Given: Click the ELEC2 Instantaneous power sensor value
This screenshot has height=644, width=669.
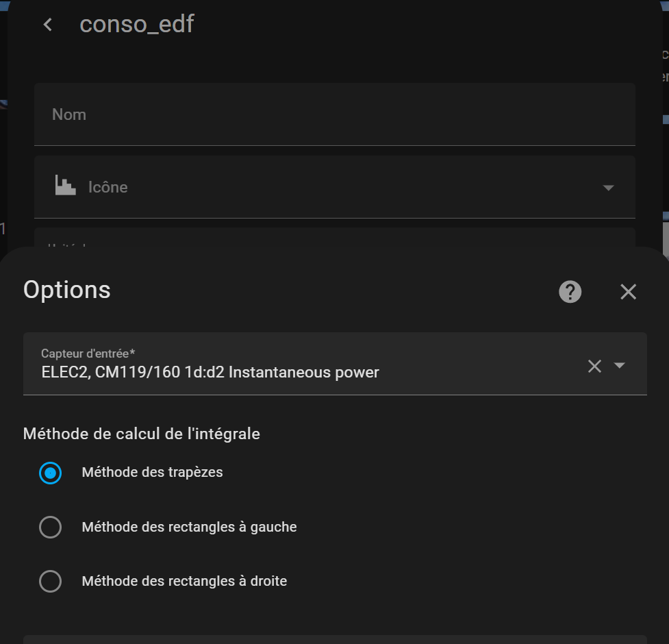Looking at the screenshot, I should point(210,373).
